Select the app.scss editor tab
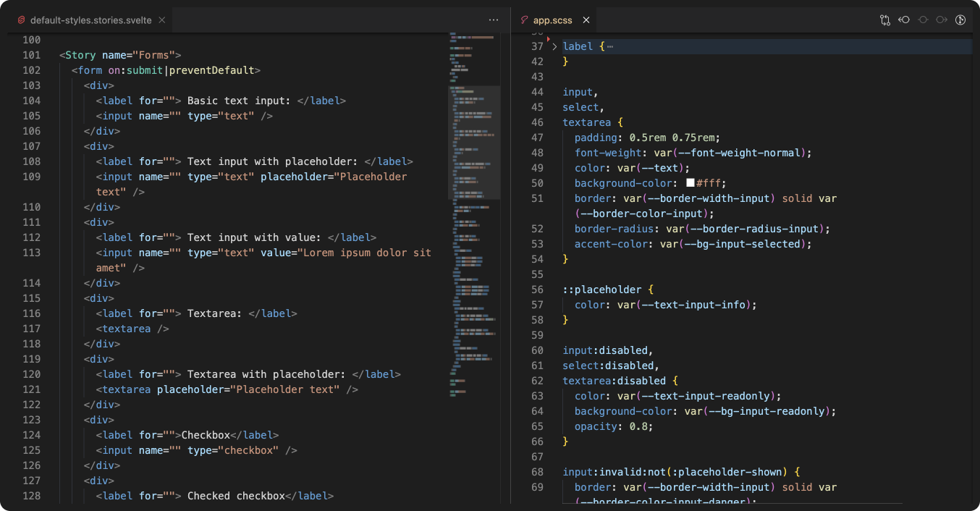This screenshot has height=511, width=980. click(x=552, y=20)
